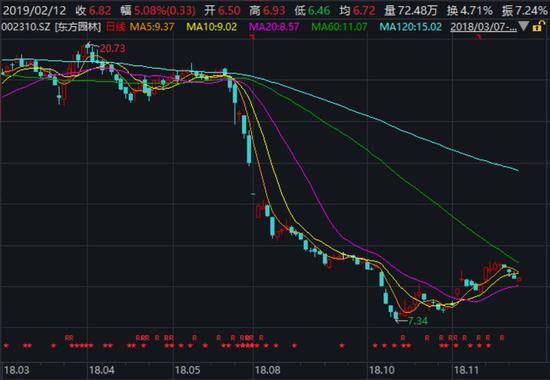Click the closing price 6.82
550x380 pixels.
(100, 11)
